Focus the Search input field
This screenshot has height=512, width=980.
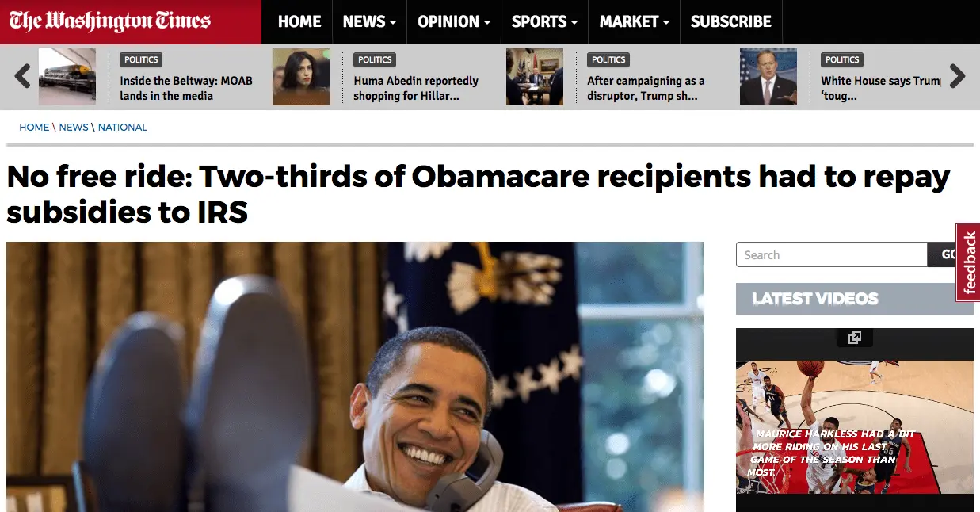pyautogui.click(x=832, y=254)
